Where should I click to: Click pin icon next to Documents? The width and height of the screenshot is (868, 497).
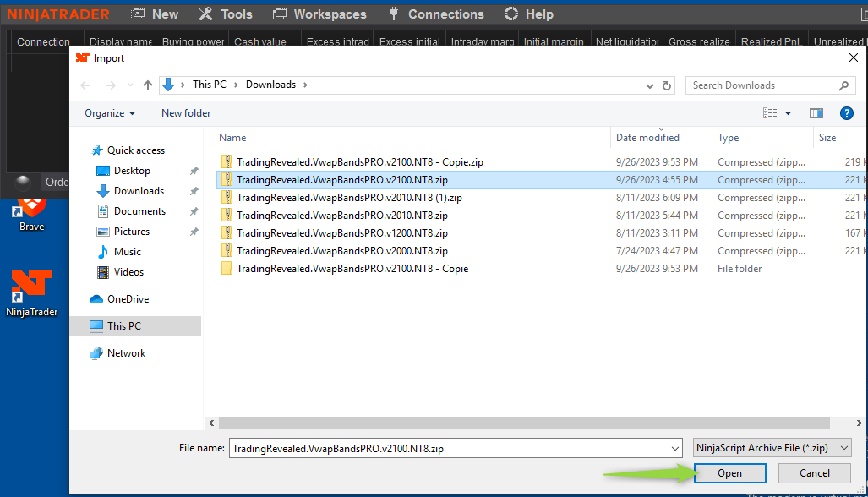(x=194, y=211)
